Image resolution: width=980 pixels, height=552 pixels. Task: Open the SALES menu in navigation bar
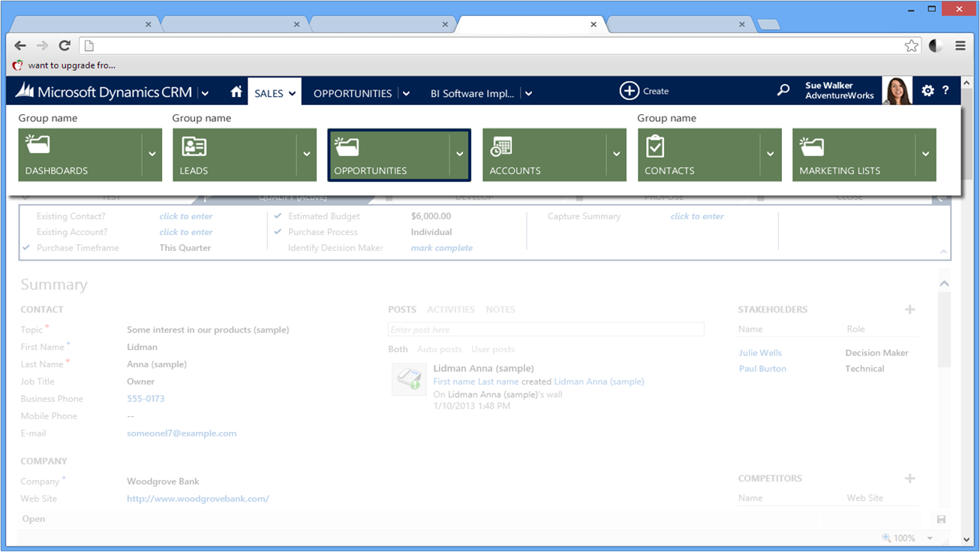coord(275,93)
